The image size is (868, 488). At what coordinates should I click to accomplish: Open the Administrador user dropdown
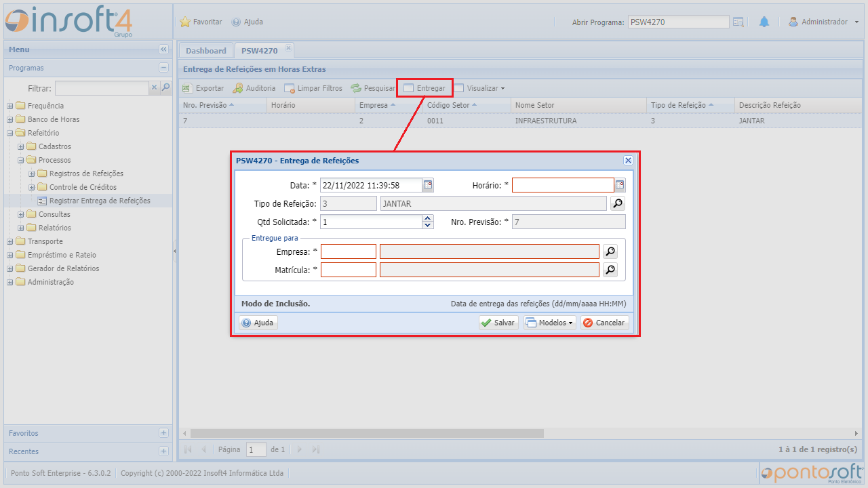(x=824, y=22)
